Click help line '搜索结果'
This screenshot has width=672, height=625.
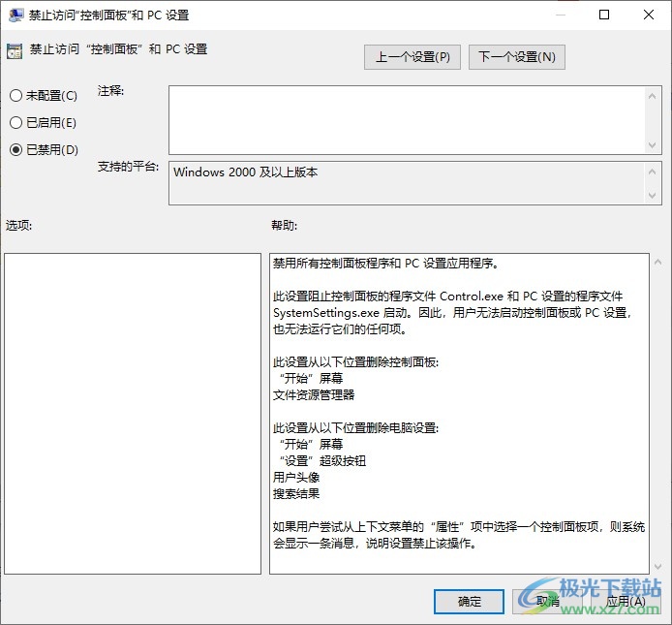[x=296, y=493]
